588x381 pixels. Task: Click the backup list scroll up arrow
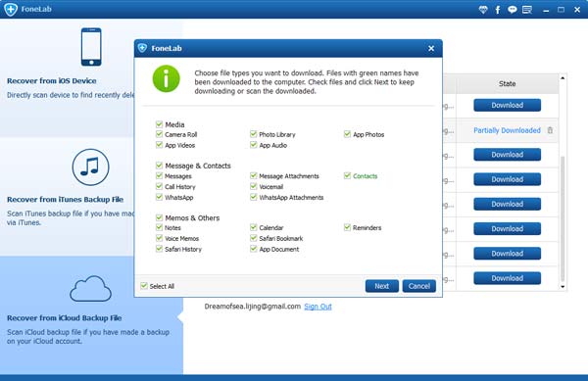(563, 78)
